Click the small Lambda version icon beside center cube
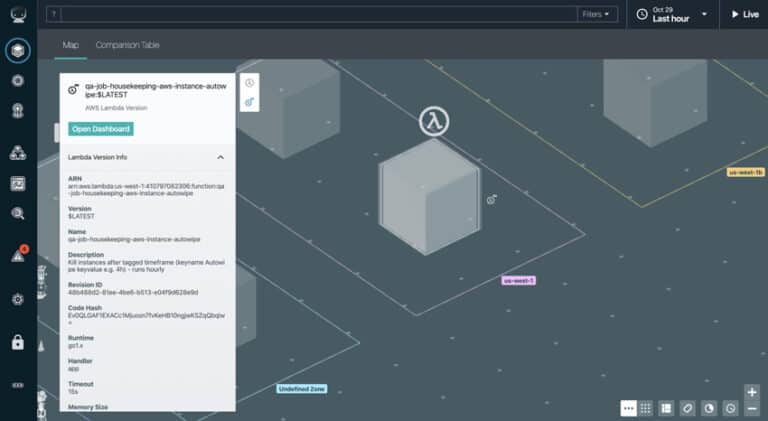Viewport: 768px width, 421px height. click(492, 199)
